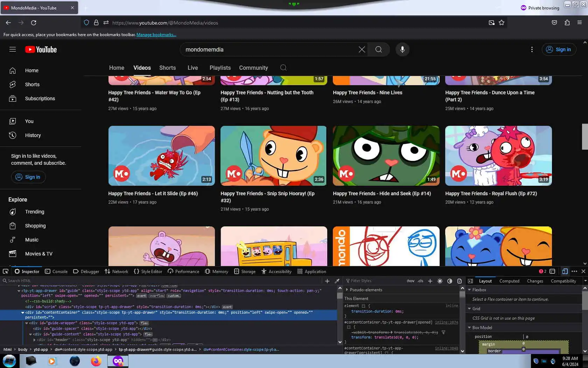Toggle the filter on overridden -webkit-transform
Viewport: 588px width, 368px height.
(x=443, y=332)
